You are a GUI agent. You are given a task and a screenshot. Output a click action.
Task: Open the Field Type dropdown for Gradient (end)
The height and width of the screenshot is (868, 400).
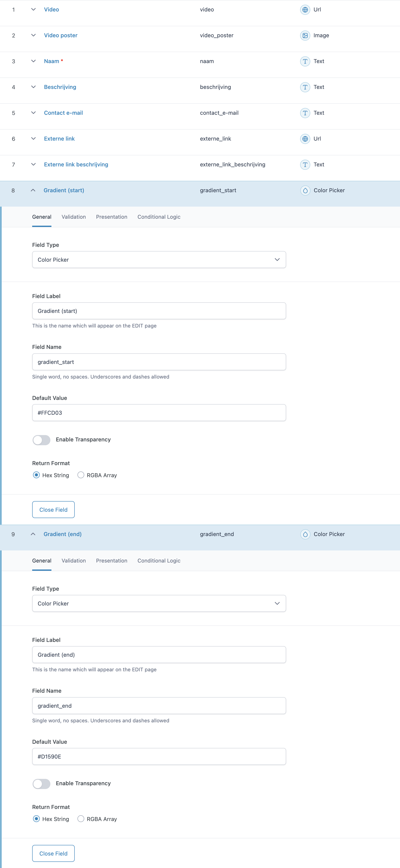click(159, 604)
